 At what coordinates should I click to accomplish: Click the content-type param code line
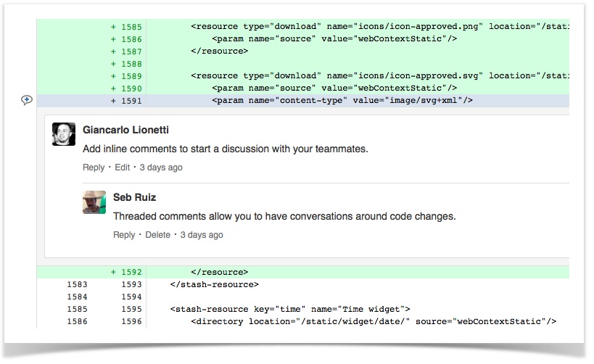[342, 101]
